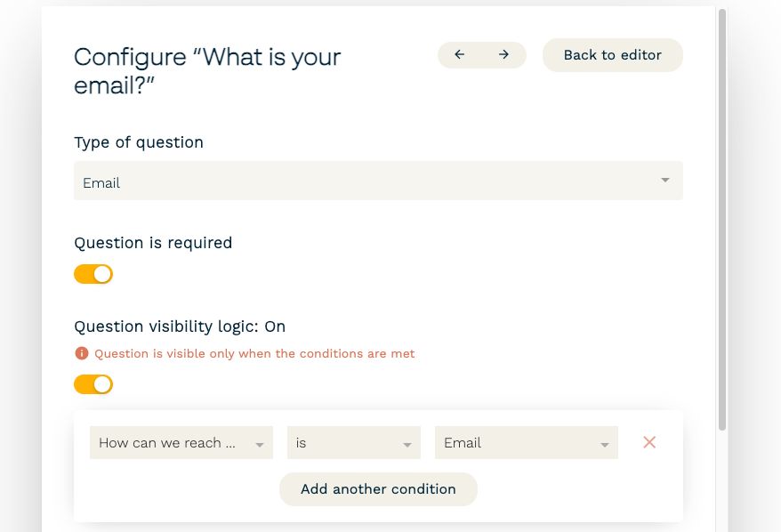
Task: Open the Email condition value dropdown
Action: (x=527, y=442)
